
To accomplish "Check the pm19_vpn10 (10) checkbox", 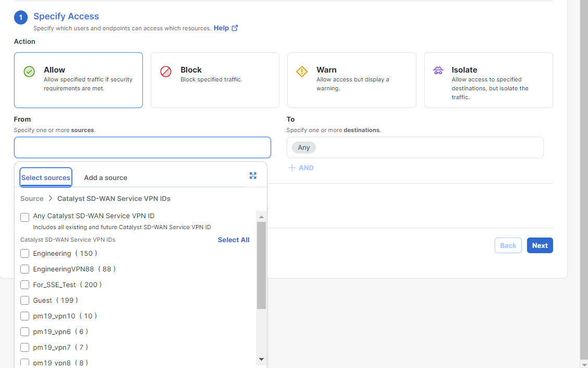I will pyautogui.click(x=24, y=316).
